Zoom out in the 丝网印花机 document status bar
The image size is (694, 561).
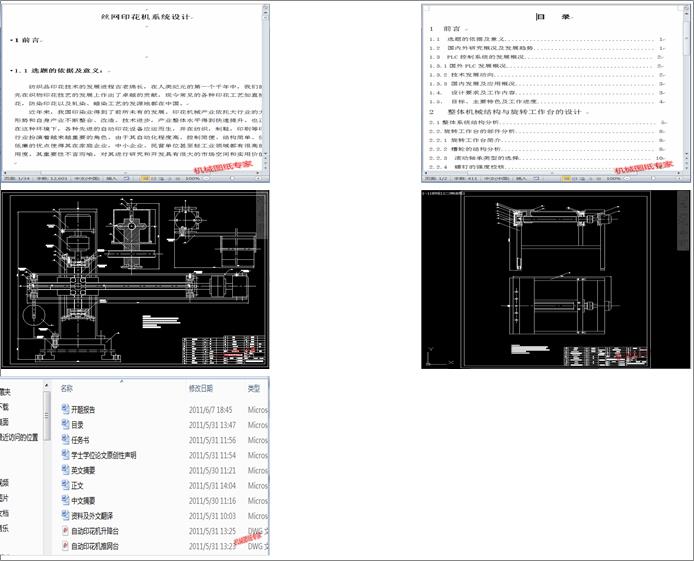207,178
